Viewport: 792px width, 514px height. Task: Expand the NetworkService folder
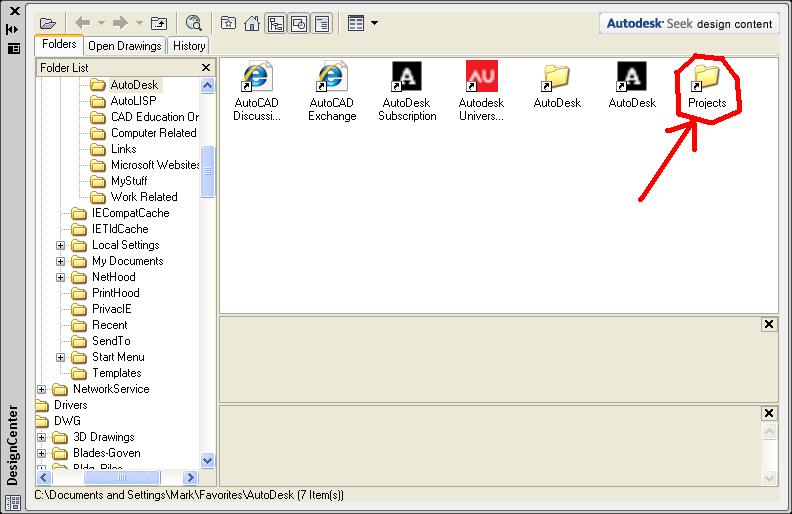[x=41, y=390]
